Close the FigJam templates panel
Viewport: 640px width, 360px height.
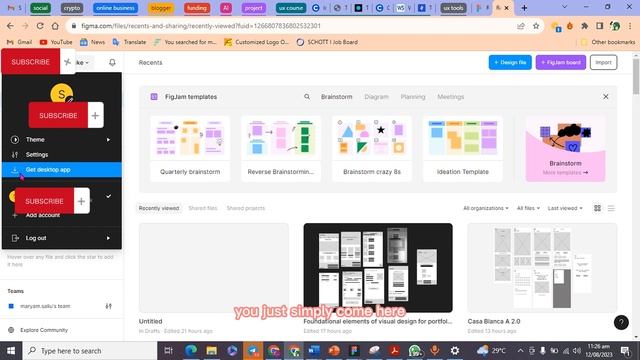pos(606,97)
